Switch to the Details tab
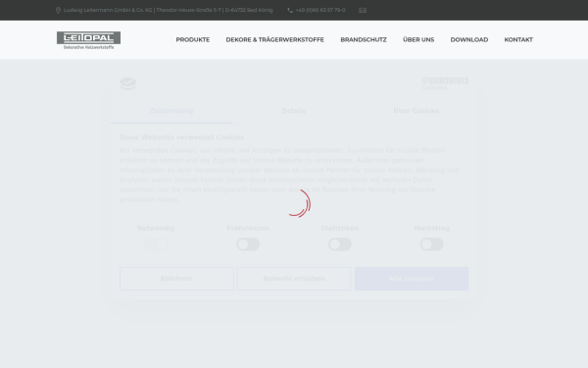The height and width of the screenshot is (368, 588). pyautogui.click(x=294, y=111)
